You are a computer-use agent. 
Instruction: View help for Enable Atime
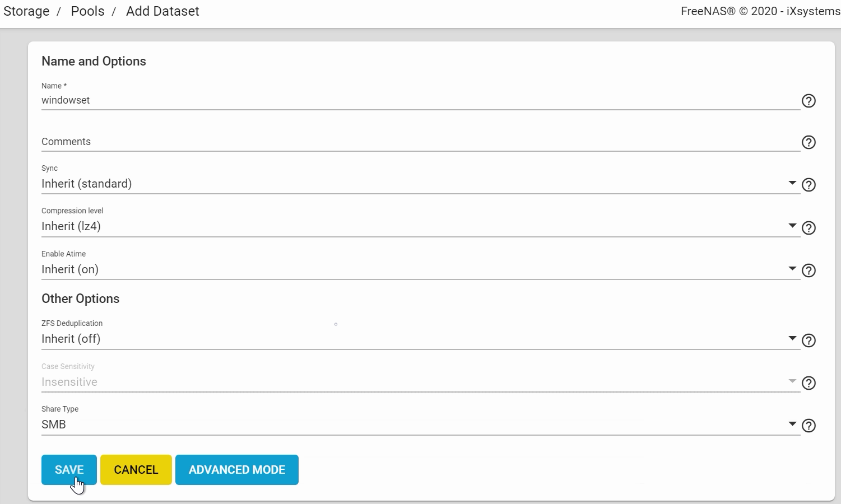pos(809,270)
